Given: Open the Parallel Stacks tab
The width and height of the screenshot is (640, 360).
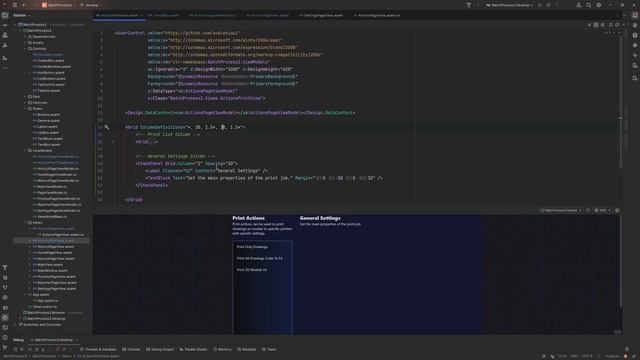Looking at the screenshot, I should pyautogui.click(x=193, y=349).
